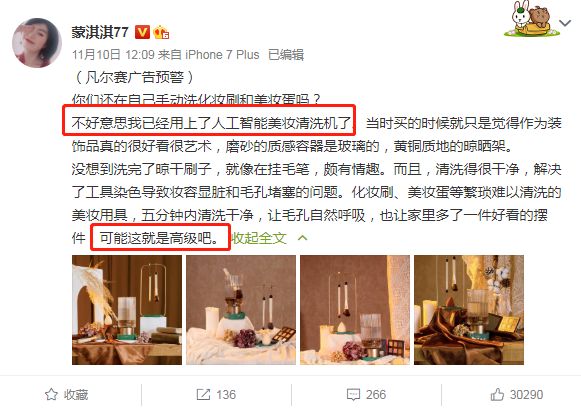Open the fourth product photo thumbnail
Image resolution: width=581 pixels, height=408 pixels.
(x=469, y=310)
